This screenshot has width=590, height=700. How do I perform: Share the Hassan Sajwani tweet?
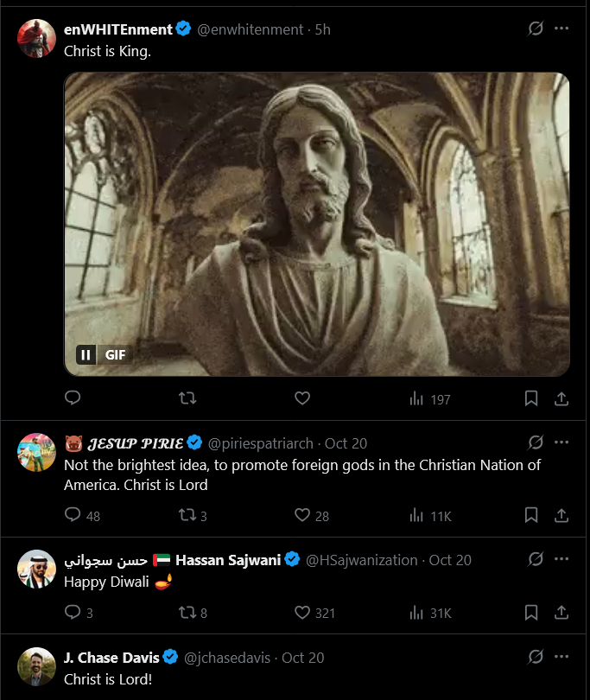click(561, 613)
